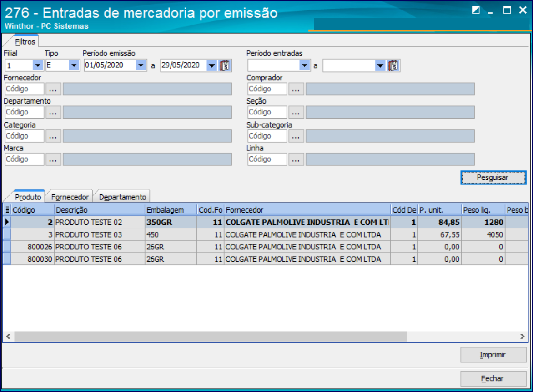Open the Período entradas start date dropdown
The image size is (533, 392).
click(305, 65)
